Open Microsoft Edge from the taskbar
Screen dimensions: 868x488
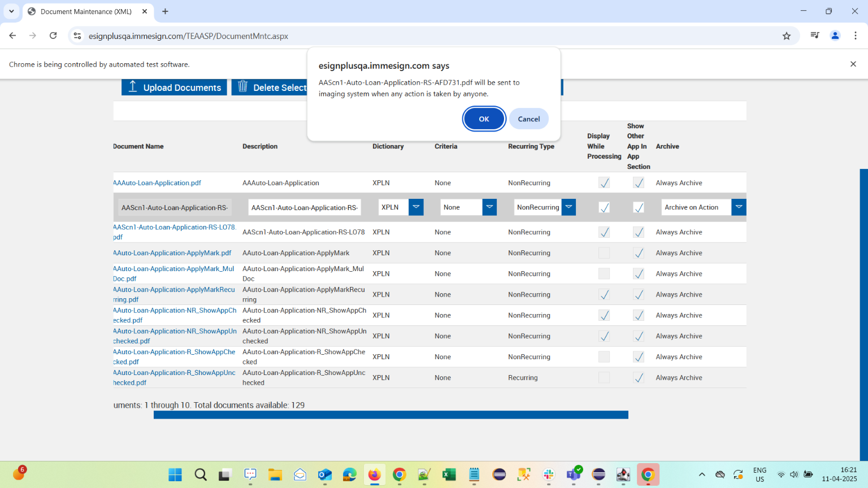click(x=350, y=474)
